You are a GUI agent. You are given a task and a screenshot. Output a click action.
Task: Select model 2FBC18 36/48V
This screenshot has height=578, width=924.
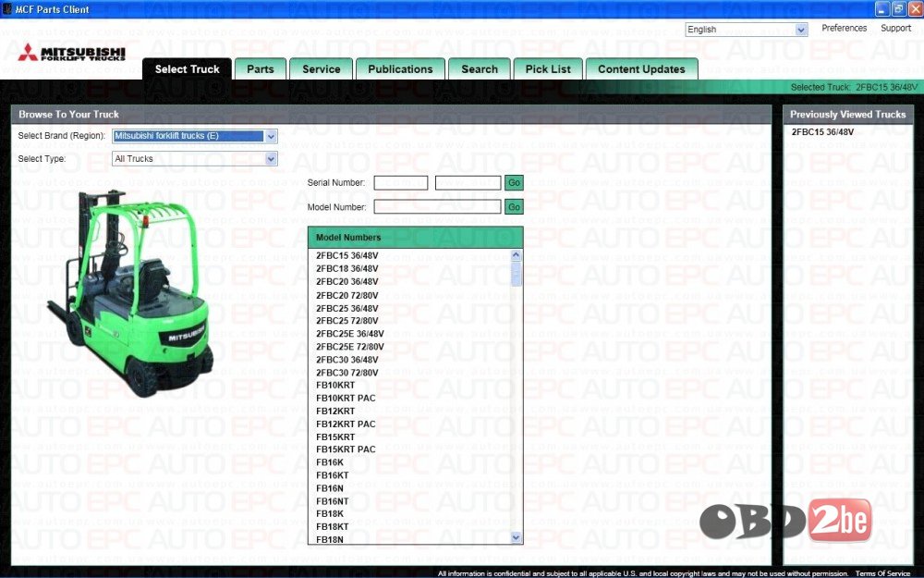point(347,269)
